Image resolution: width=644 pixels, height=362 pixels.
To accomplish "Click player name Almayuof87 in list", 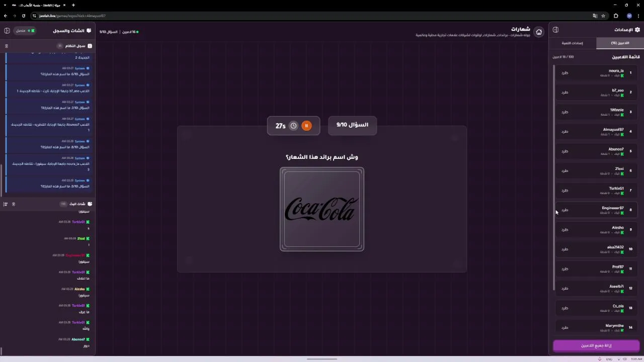I will click(x=613, y=130).
